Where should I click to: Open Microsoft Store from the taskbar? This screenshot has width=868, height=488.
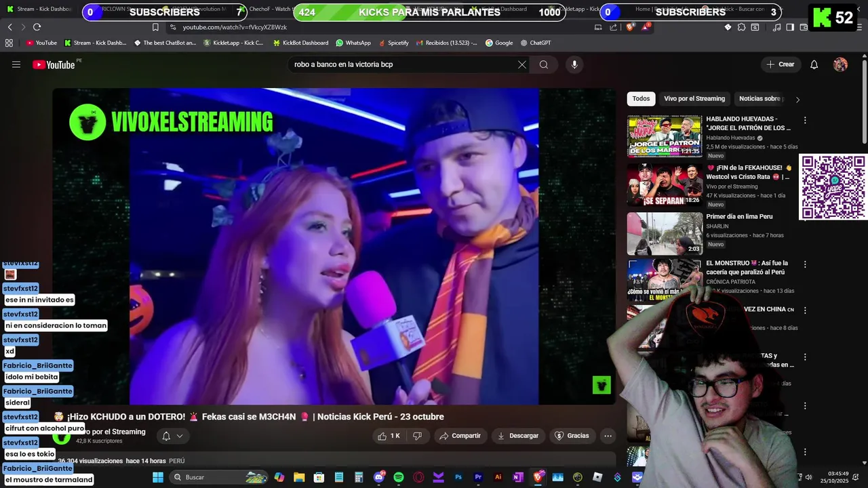(319, 477)
